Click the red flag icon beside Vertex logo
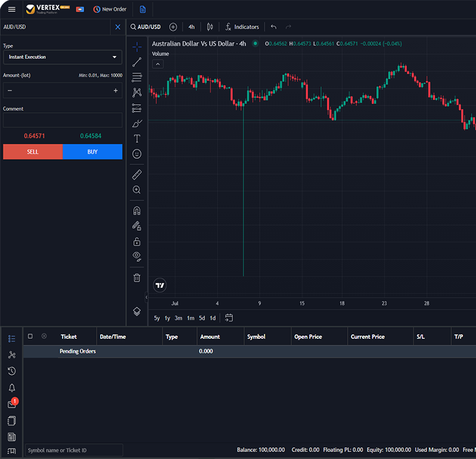 [80, 9]
